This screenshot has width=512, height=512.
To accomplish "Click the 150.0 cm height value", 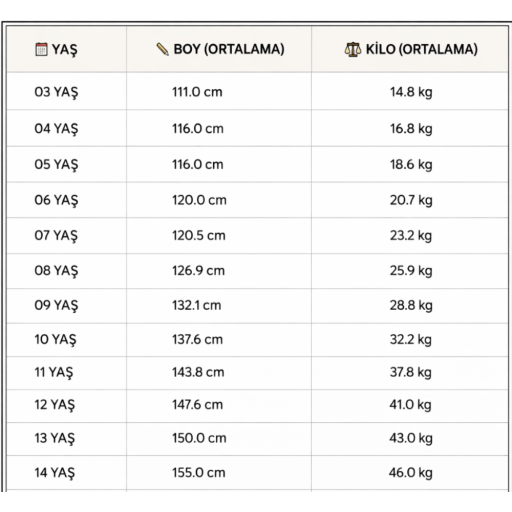I will tap(199, 438).
